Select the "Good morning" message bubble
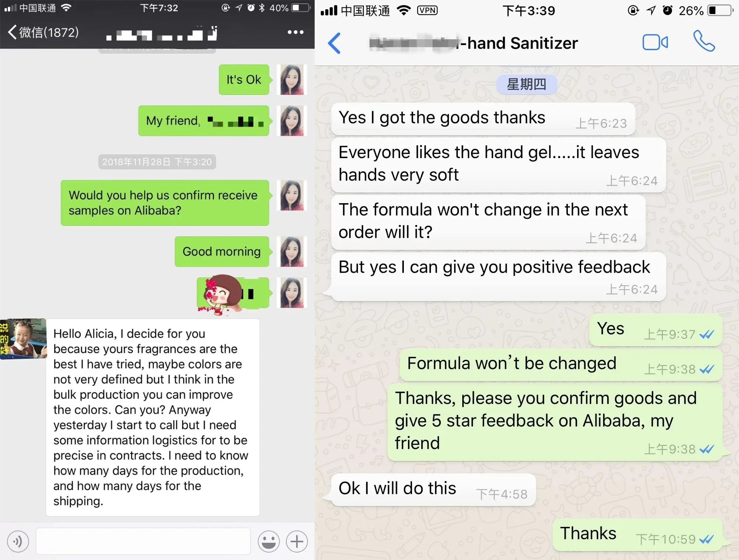This screenshot has width=739, height=560. pyautogui.click(x=222, y=252)
